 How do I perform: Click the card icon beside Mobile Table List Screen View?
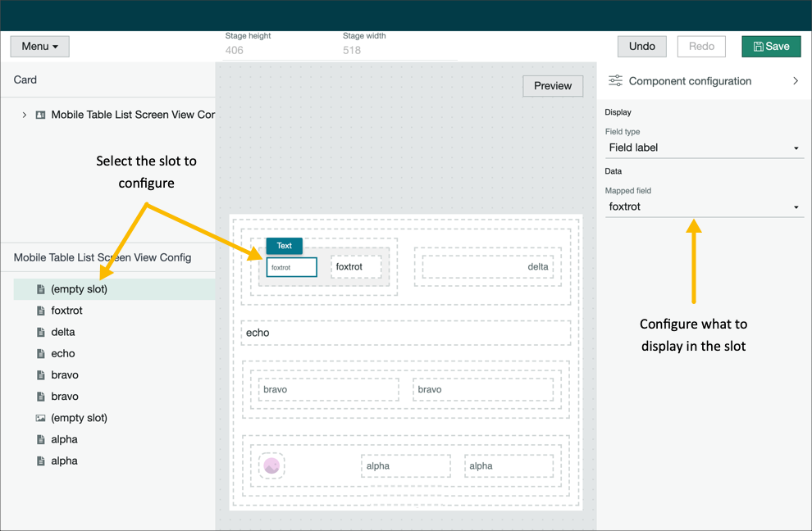coord(40,115)
